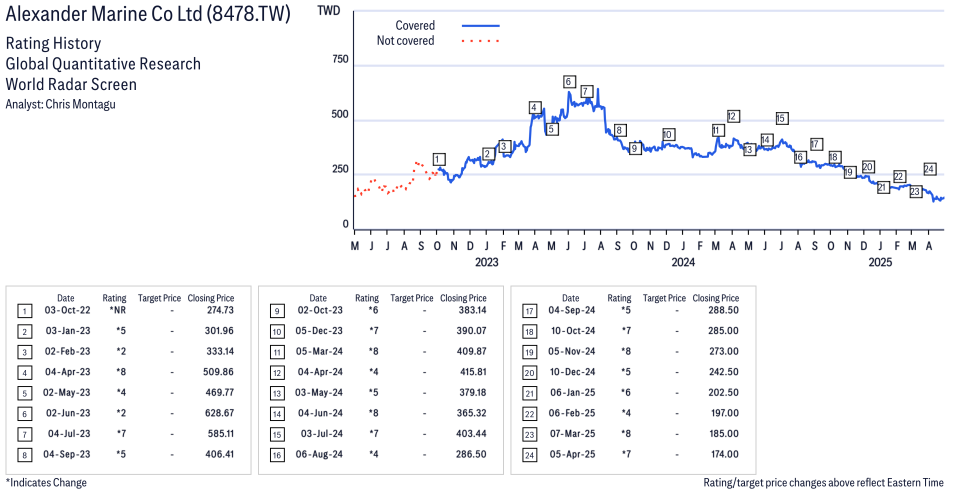Screen dimensions: 955x489
Task: Select chart marker 6 at the price peak
Action: pos(569,82)
